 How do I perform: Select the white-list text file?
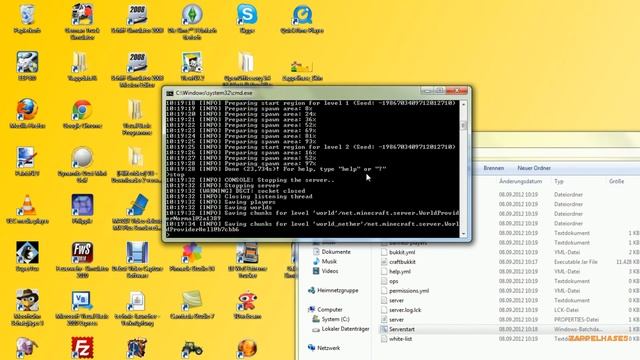[x=400, y=339]
